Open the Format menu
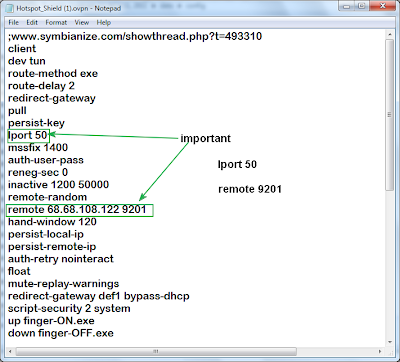Image resolution: width=400 pixels, height=362 pixels. coord(56,23)
